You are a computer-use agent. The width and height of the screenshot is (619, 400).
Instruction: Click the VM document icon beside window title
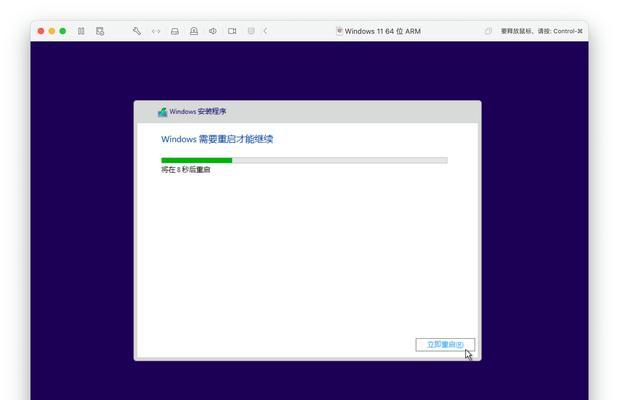click(339, 31)
